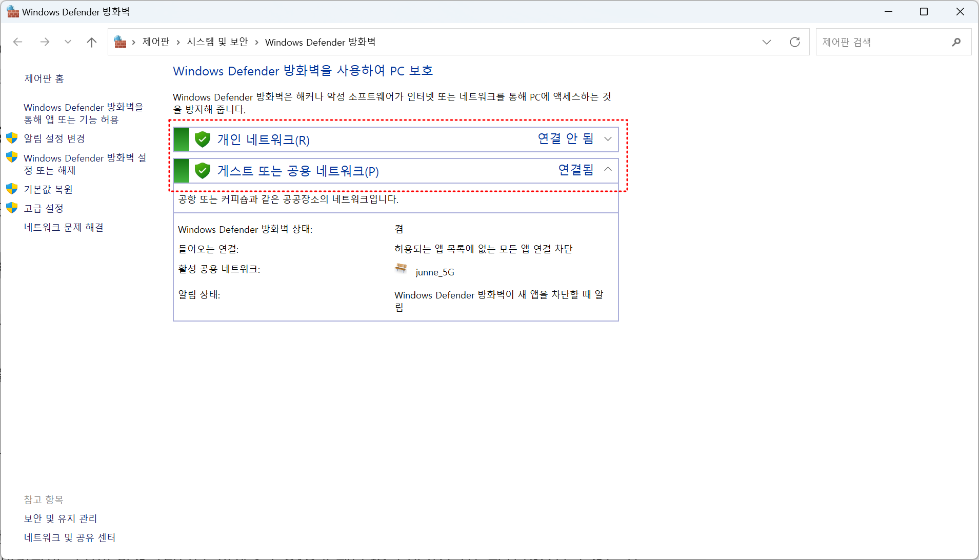Click Windows Defender 방화벽 breadcrumb entry
This screenshot has height=560, width=979.
tap(320, 42)
